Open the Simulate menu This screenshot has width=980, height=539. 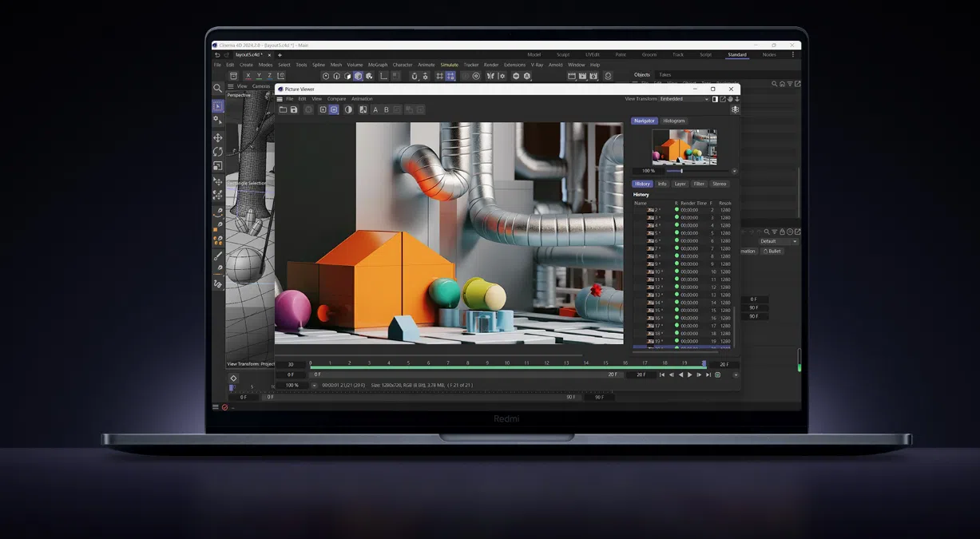point(449,65)
